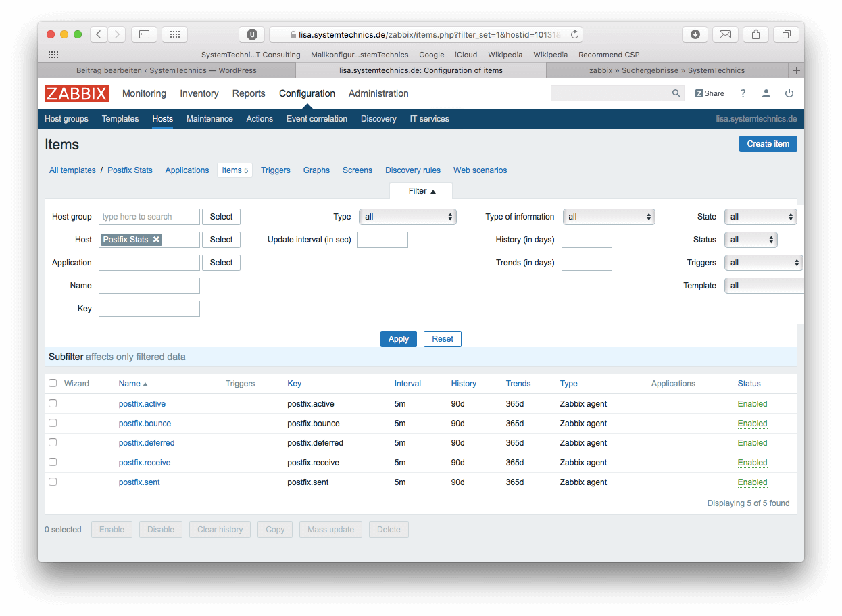Switch to the Triggers tab
Screen dimensions: 842x616
pyautogui.click(x=276, y=170)
